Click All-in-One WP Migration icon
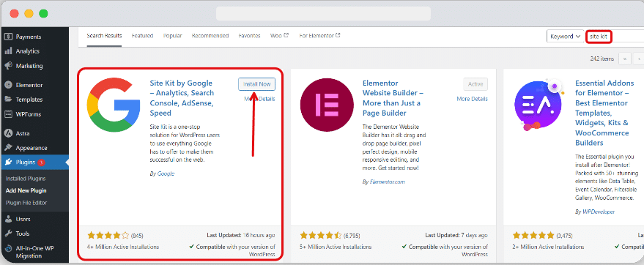644x265 pixels. click(x=8, y=249)
